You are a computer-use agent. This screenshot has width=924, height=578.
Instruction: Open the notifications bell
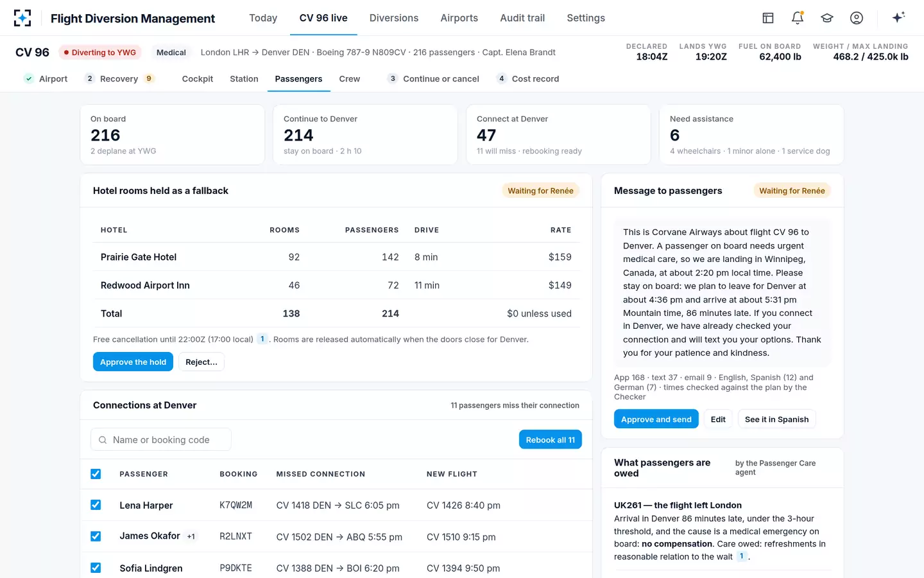pyautogui.click(x=798, y=18)
